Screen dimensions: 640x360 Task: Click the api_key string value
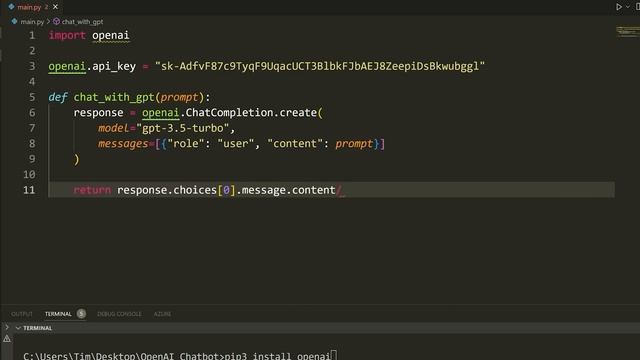[x=320, y=67]
